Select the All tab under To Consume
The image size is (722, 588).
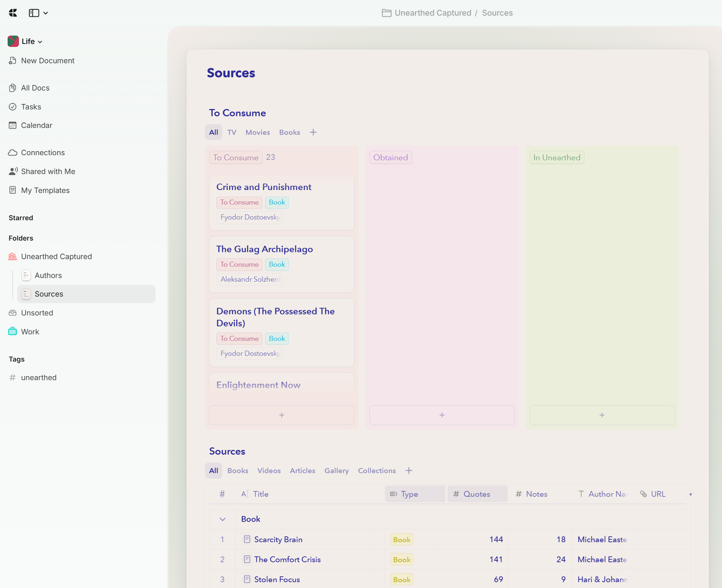pyautogui.click(x=214, y=132)
